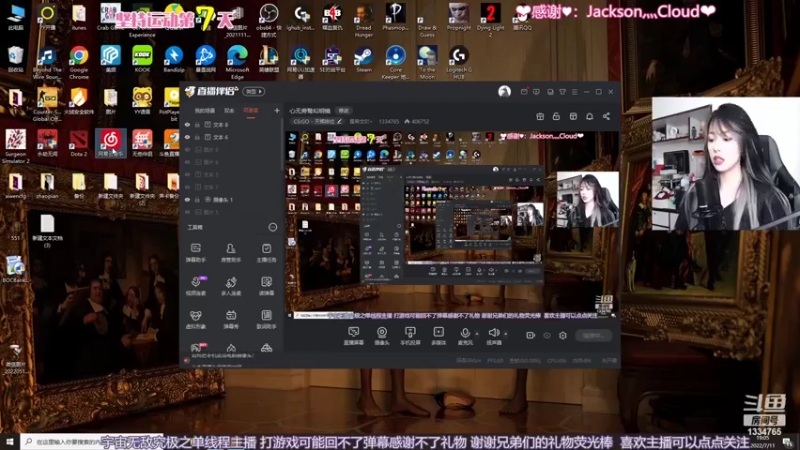Add a multimedia source (多媒体)
Viewport: 800px width, 450px height.
pos(438,336)
